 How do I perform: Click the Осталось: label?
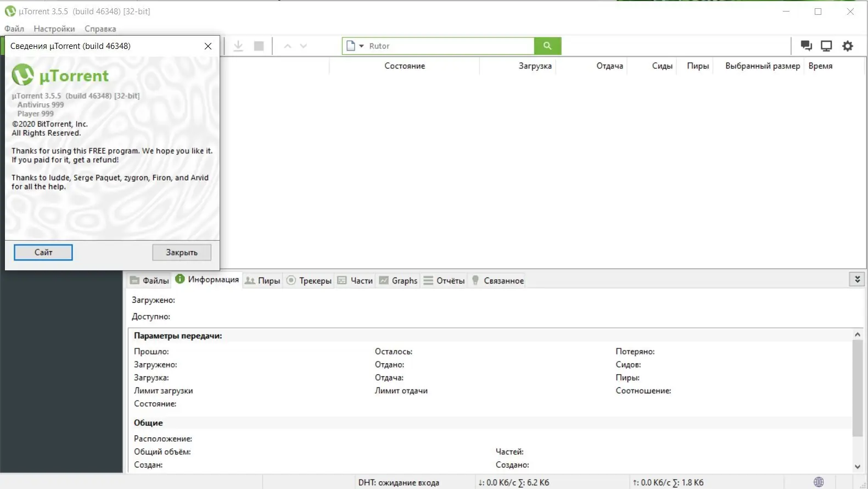click(394, 352)
